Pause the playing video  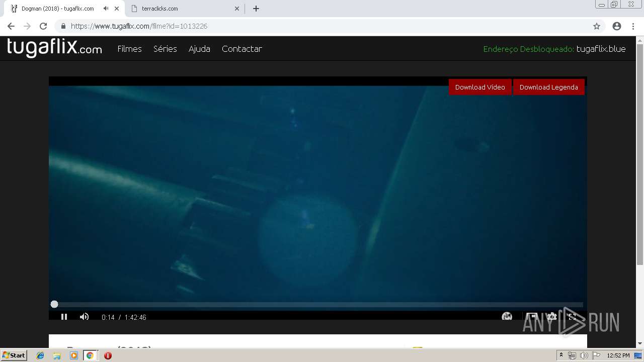pos(64,317)
